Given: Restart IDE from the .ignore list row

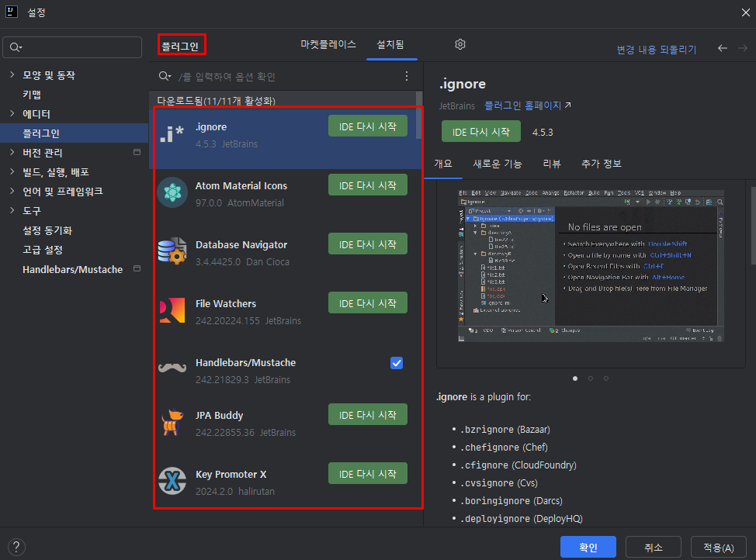Looking at the screenshot, I should point(368,126).
